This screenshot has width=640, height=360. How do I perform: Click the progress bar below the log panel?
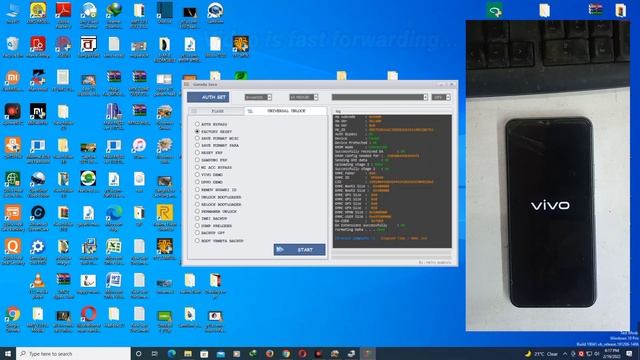click(392, 255)
